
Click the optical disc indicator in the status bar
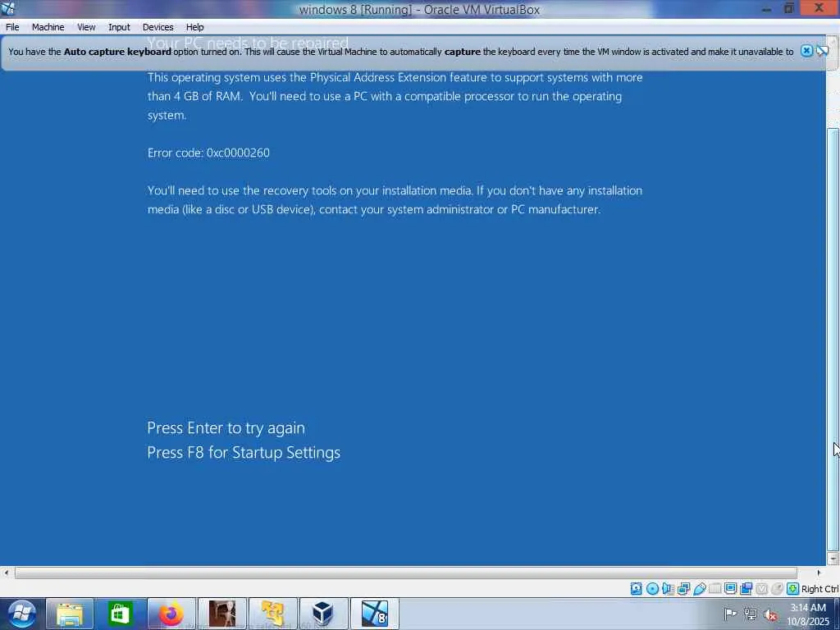[652, 589]
